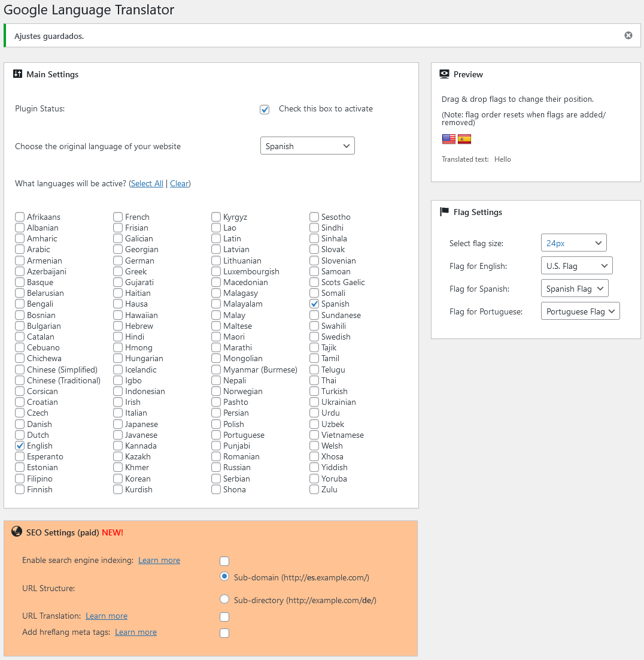Click the Flag Settings flag icon
Screen dimensions: 644x660
(444, 212)
